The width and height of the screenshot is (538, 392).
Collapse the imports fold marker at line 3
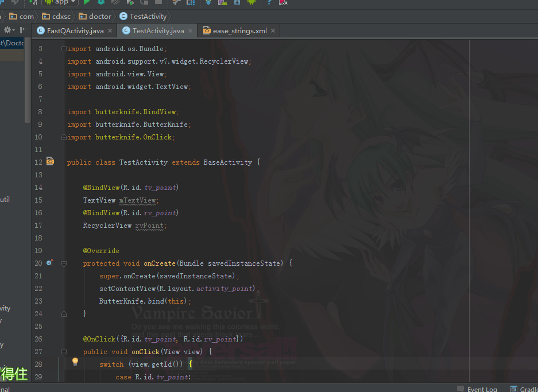point(64,49)
